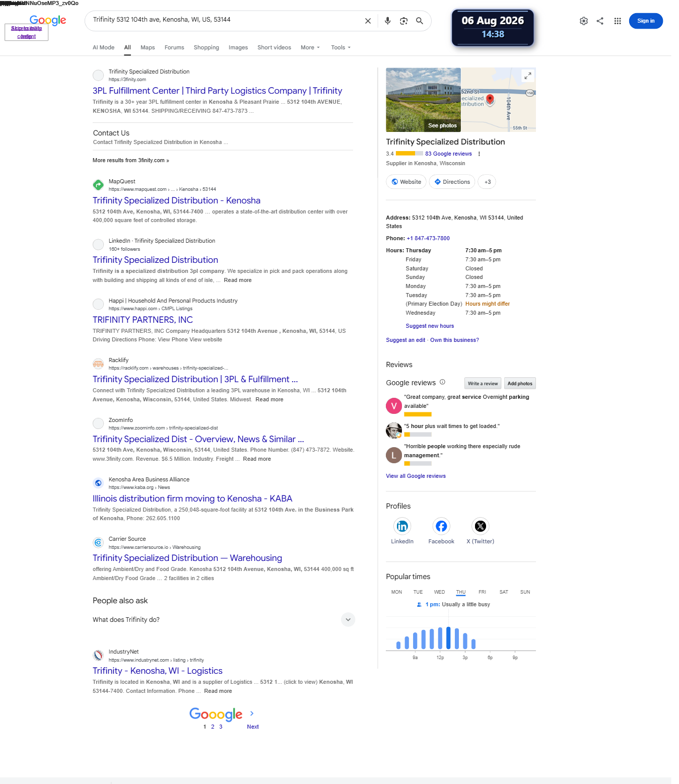Go to results page 2
Viewport: 679px width, 784px height.
pos(213,727)
